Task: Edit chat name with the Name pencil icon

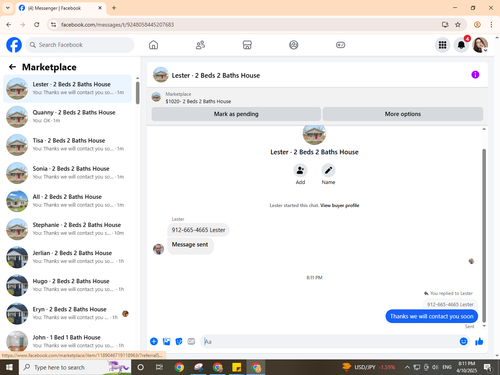Action: (x=328, y=170)
